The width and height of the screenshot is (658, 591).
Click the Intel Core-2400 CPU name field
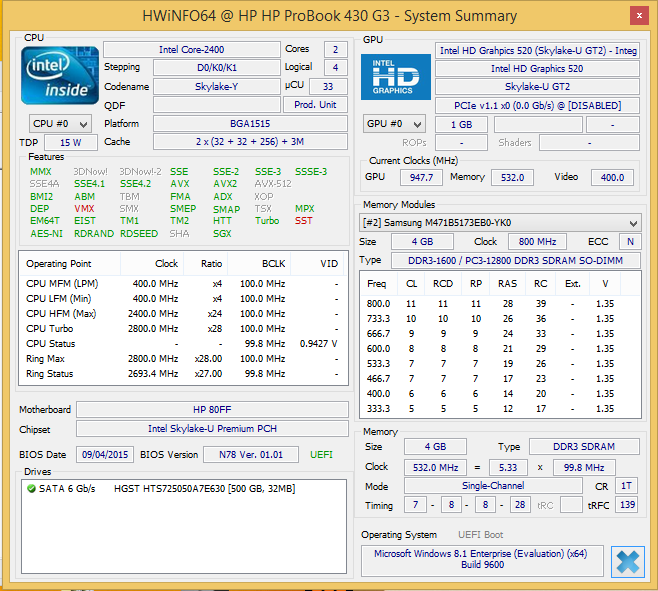point(192,50)
